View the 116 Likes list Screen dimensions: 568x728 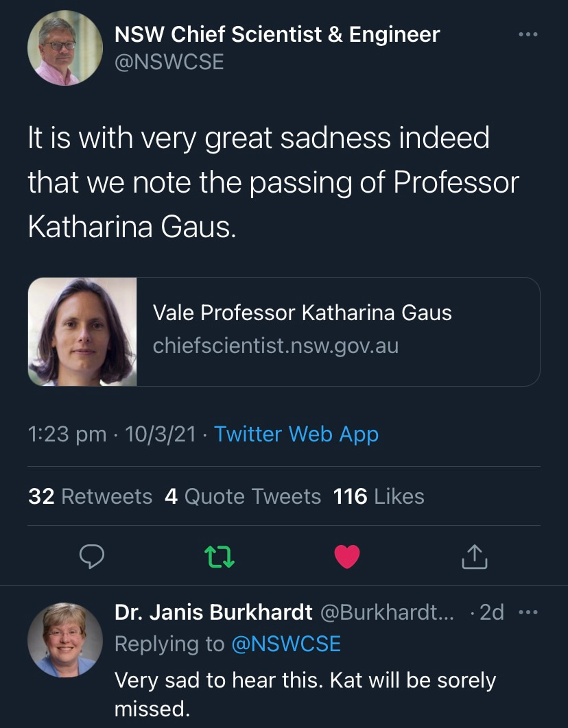379,496
